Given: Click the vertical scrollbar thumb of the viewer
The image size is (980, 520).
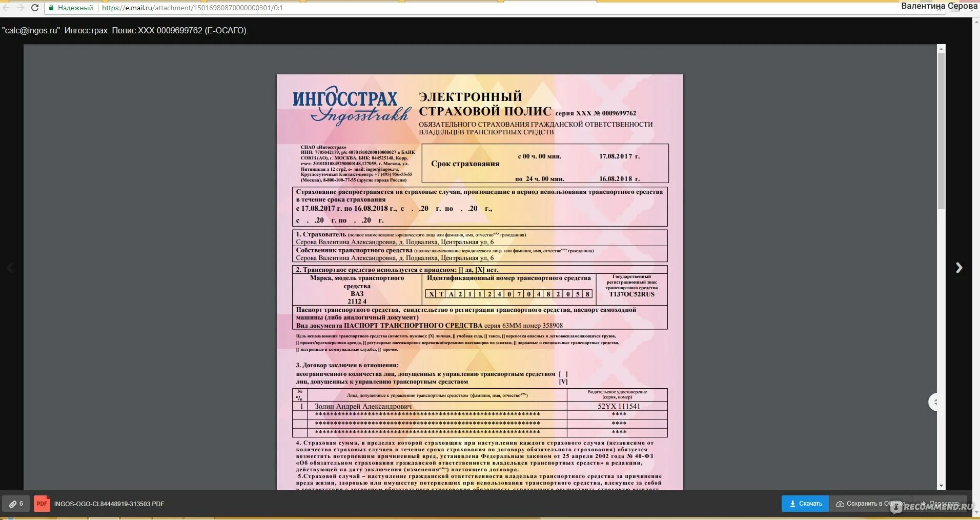Looking at the screenshot, I should pos(941,131).
